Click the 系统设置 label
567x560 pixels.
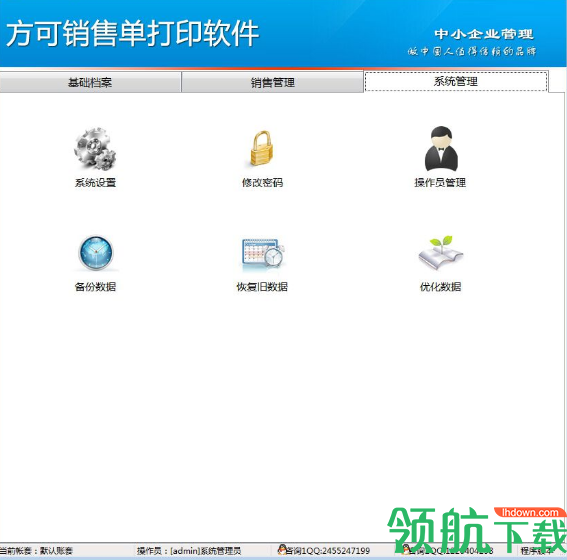[x=95, y=183]
